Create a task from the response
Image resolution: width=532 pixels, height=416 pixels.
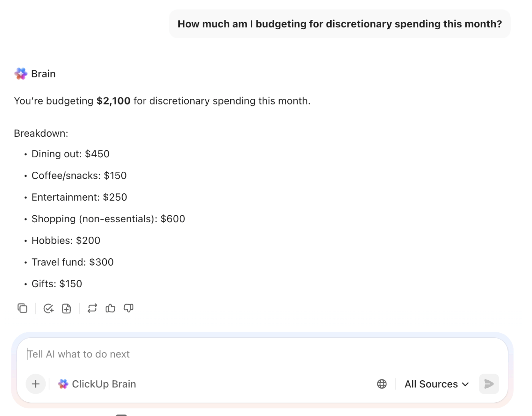point(48,308)
